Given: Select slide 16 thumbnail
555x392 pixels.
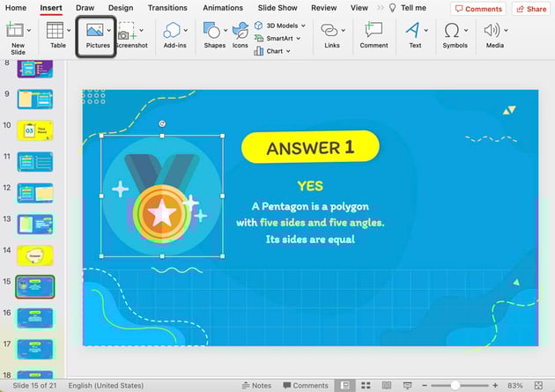Looking at the screenshot, I should (x=35, y=318).
